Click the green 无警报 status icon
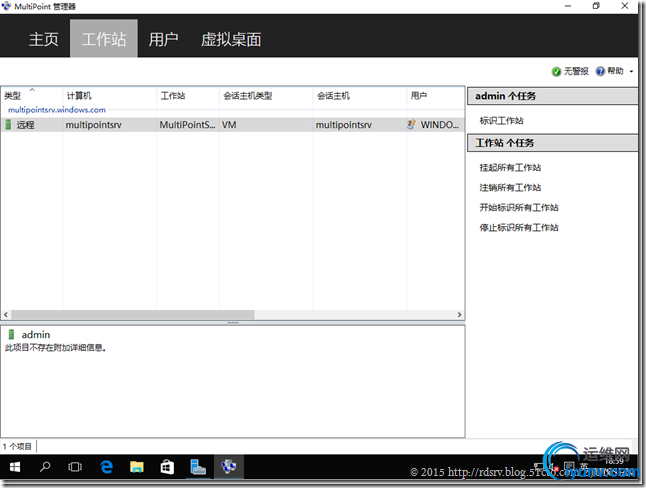The image size is (646, 488). point(556,72)
